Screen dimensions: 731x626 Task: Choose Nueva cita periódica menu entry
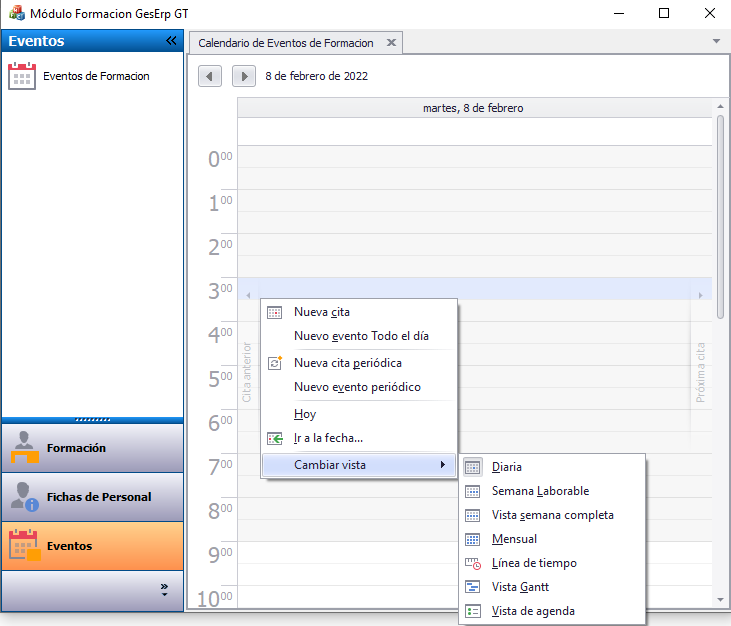click(359, 363)
